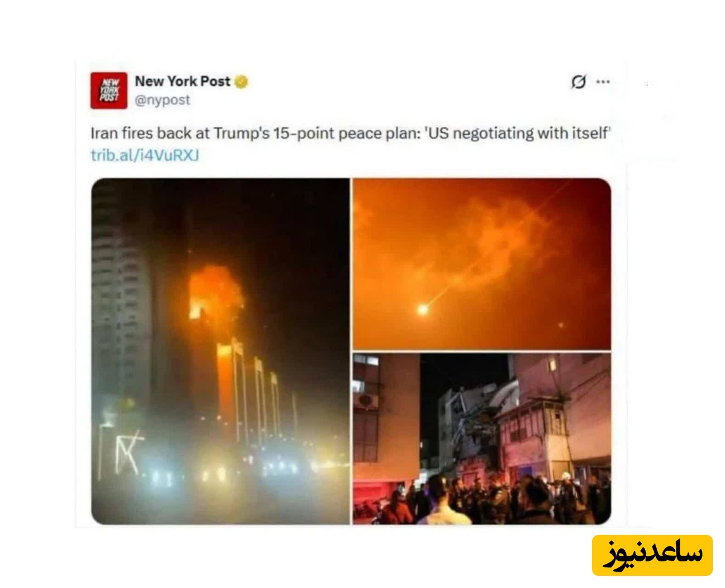Image resolution: width=725 pixels, height=588 pixels.
Task: Click the air conditioner unit on the wall
Action: (x=366, y=401)
